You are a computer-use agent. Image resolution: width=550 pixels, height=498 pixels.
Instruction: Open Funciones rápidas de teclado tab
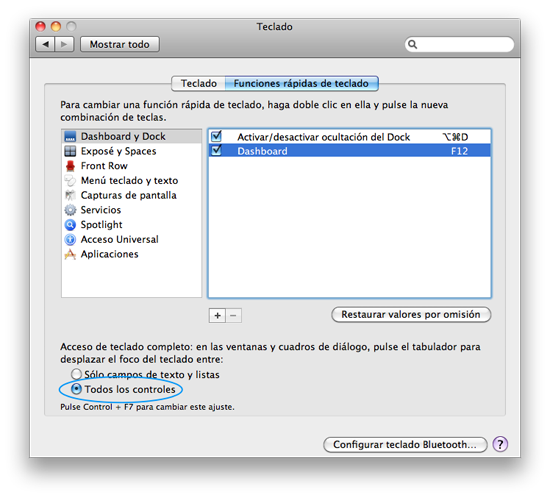[x=301, y=83]
